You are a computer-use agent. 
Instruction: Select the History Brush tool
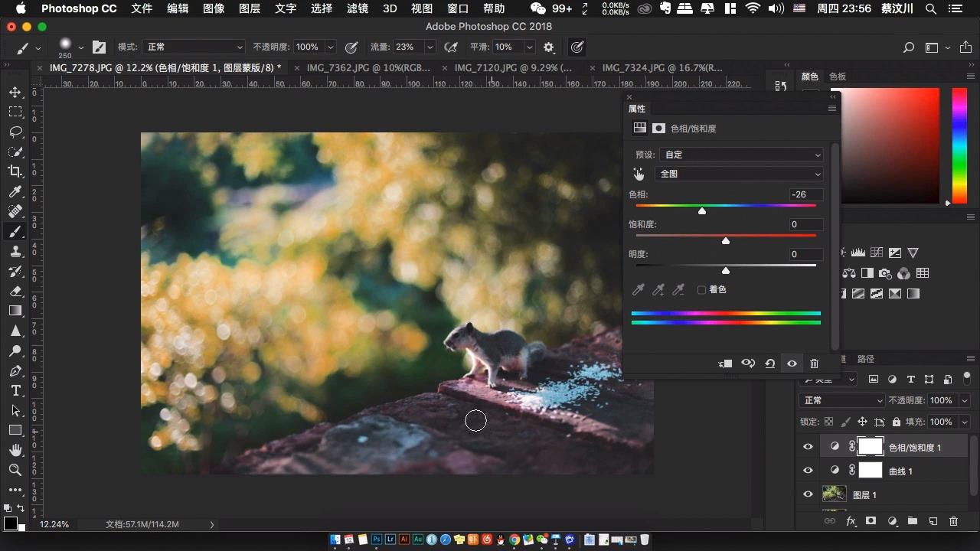pyautogui.click(x=15, y=271)
